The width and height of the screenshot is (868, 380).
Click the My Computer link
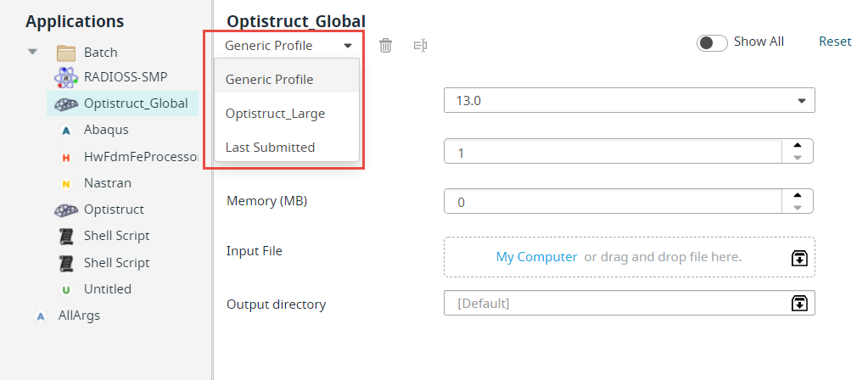[536, 257]
